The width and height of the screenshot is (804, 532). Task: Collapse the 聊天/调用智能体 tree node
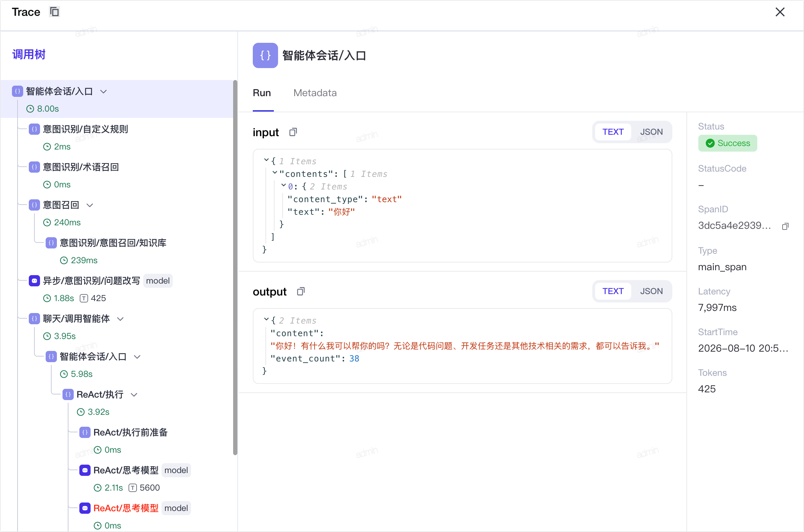click(x=120, y=319)
